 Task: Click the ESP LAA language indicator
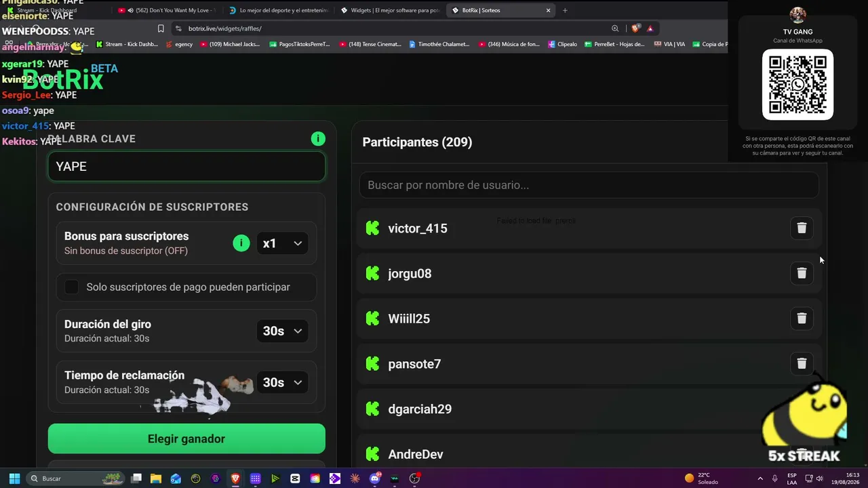792,479
